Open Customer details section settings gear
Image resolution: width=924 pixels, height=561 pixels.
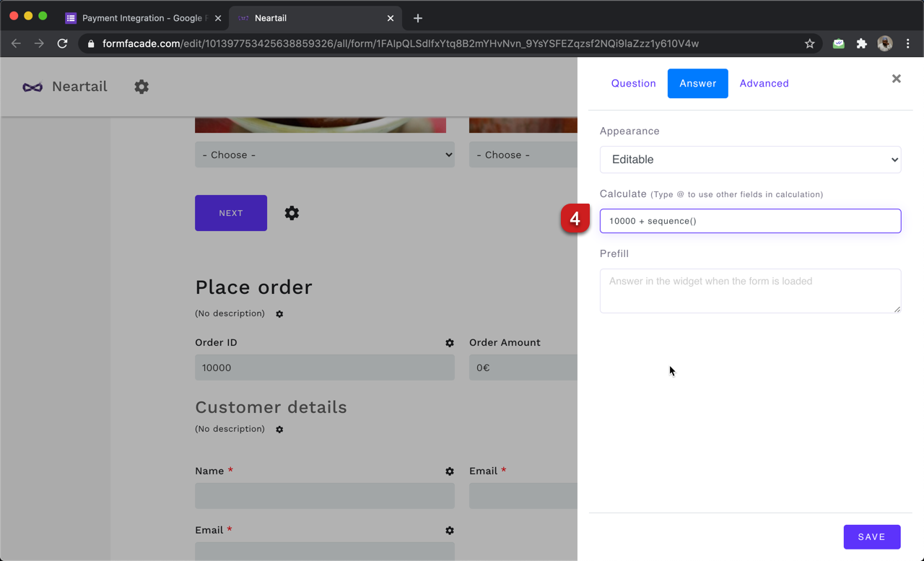[x=279, y=430]
